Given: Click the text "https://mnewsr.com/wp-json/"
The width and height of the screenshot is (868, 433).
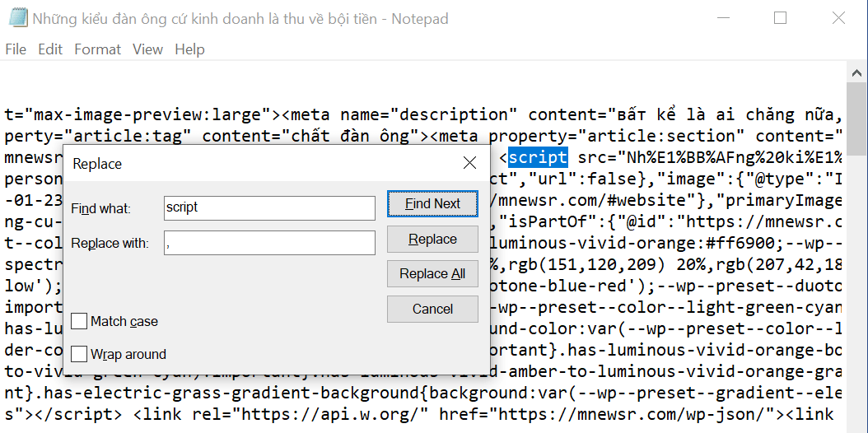Looking at the screenshot, I should point(634,413).
